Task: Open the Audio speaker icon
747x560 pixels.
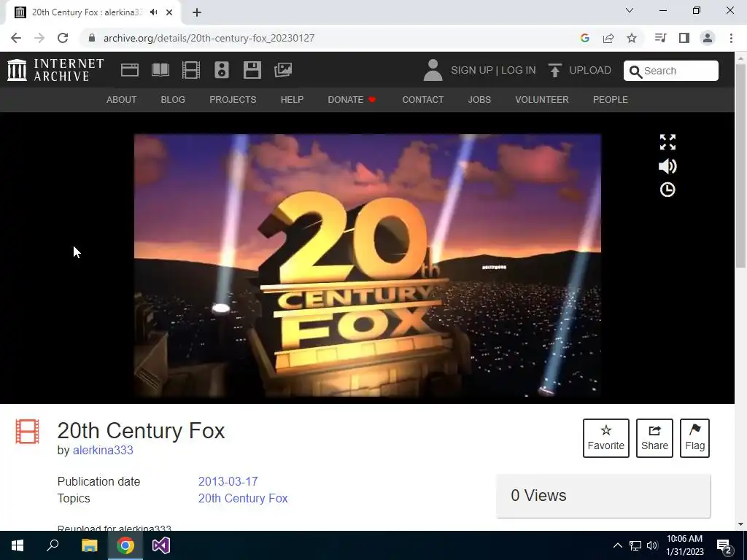Action: click(x=222, y=70)
